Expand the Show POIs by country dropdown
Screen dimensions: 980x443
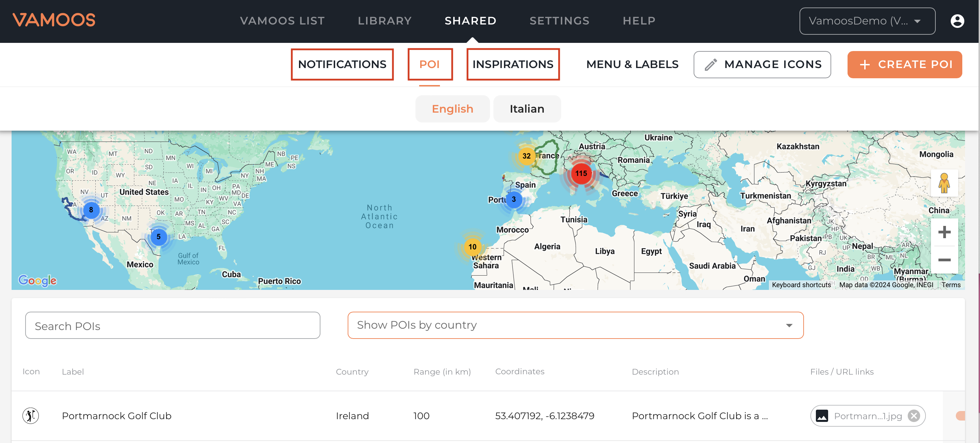[575, 325]
